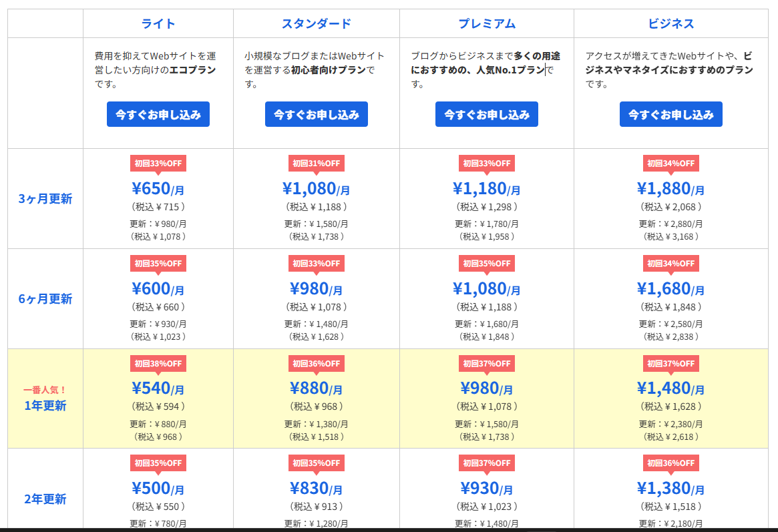Select the ¥1,880/月 ビジネス price
The width and height of the screenshot is (778, 532).
coord(670,189)
